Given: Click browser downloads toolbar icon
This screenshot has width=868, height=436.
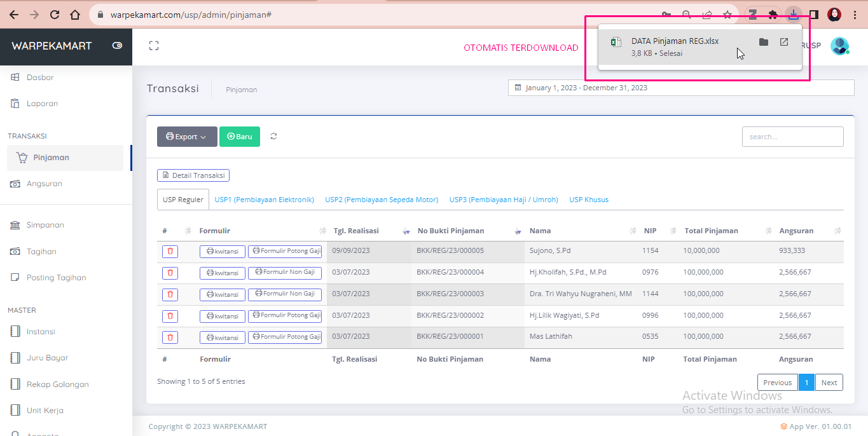Looking at the screenshot, I should 793,15.
